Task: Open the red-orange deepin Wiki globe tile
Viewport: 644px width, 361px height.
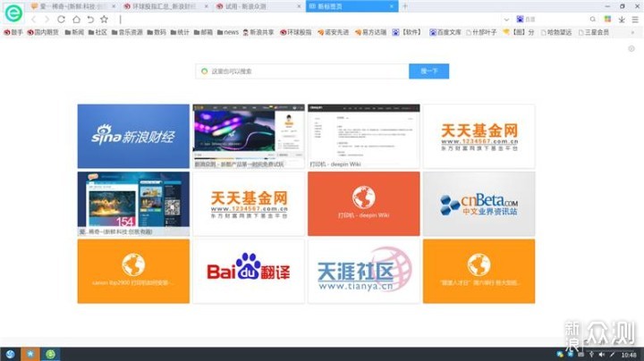Action: click(364, 204)
